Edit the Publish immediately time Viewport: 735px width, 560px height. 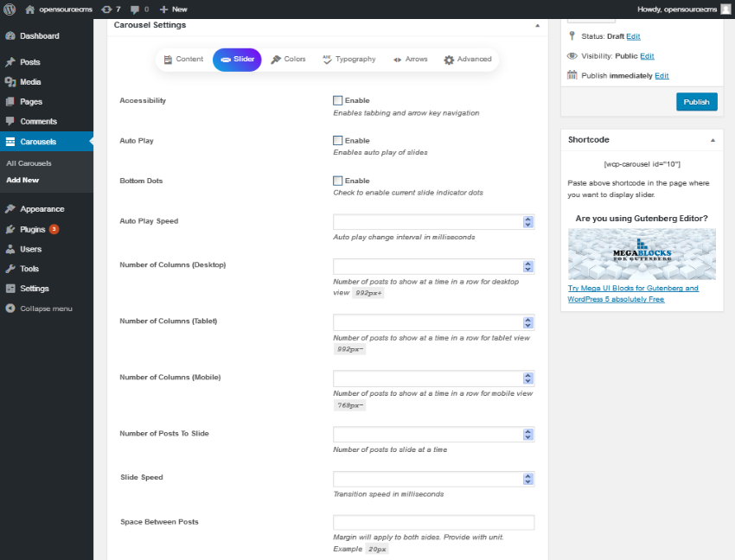(661, 75)
